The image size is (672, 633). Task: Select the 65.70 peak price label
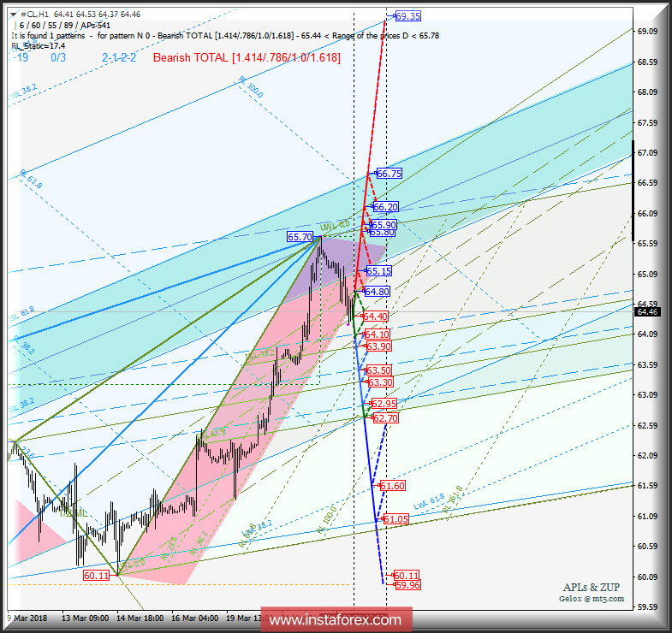pyautogui.click(x=300, y=237)
